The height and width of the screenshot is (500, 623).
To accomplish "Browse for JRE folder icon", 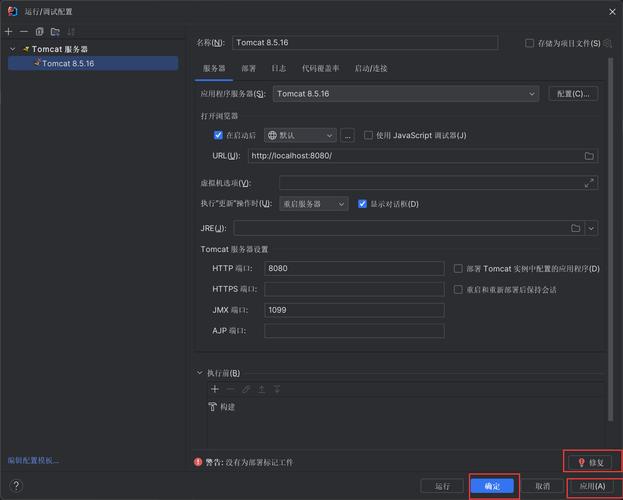I will pos(575,228).
